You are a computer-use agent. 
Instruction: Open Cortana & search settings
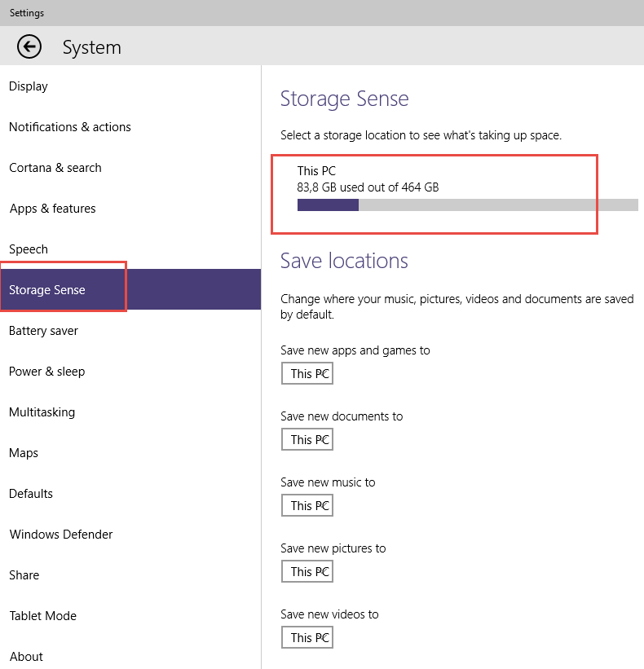(x=55, y=168)
